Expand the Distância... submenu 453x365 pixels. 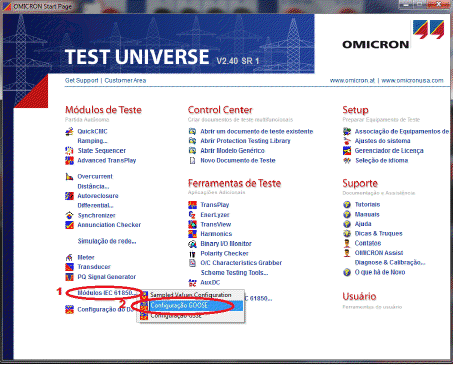pyautogui.click(x=93, y=186)
